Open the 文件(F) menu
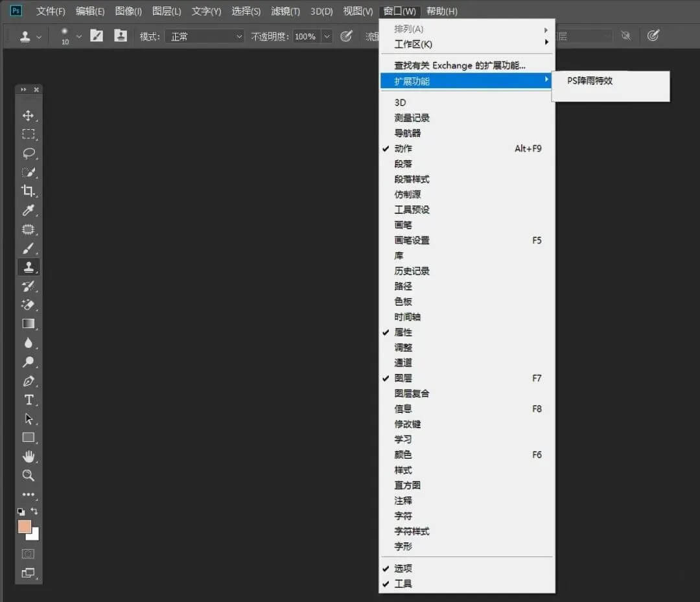This screenshot has width=700, height=602. tap(51, 11)
